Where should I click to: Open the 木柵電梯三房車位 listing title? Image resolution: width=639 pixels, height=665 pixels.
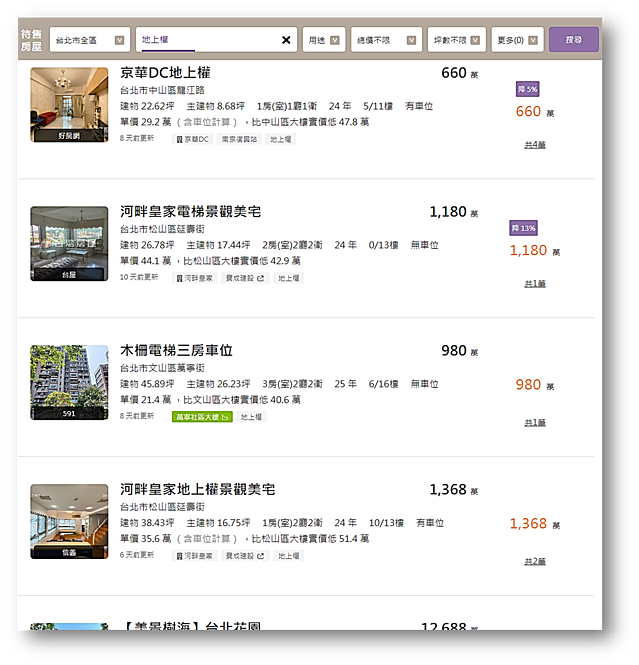pyautogui.click(x=176, y=351)
